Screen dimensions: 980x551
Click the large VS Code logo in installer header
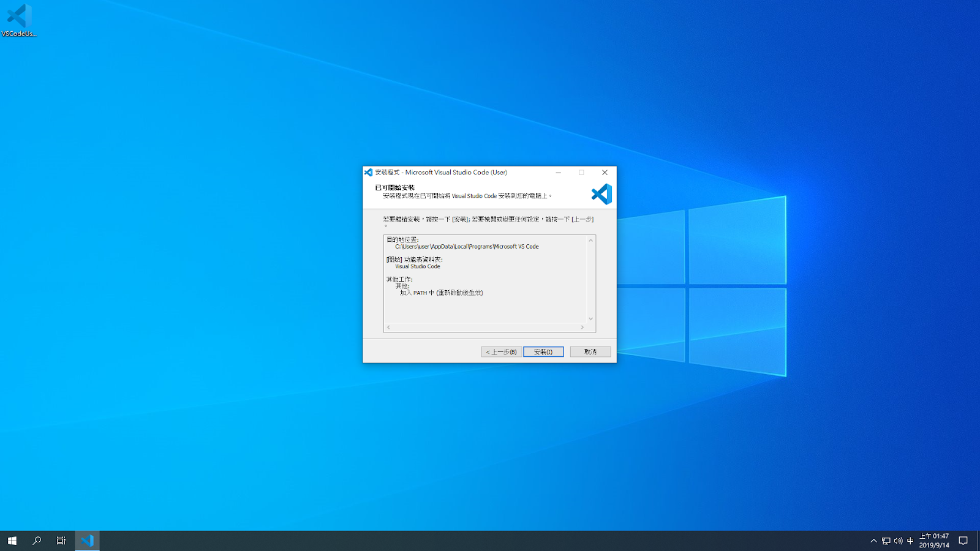click(601, 194)
